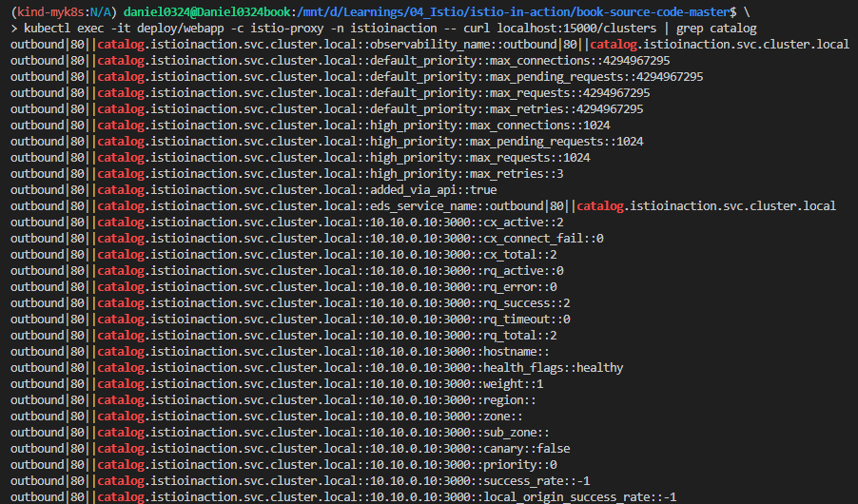The width and height of the screenshot is (858, 504).
Task: Select the default_priority max_retries line
Action: (327, 109)
